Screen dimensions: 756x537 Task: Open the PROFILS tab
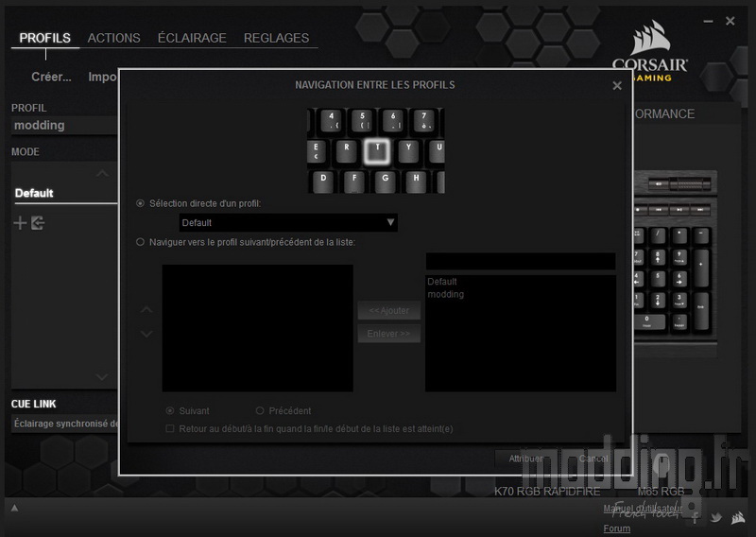[44, 38]
